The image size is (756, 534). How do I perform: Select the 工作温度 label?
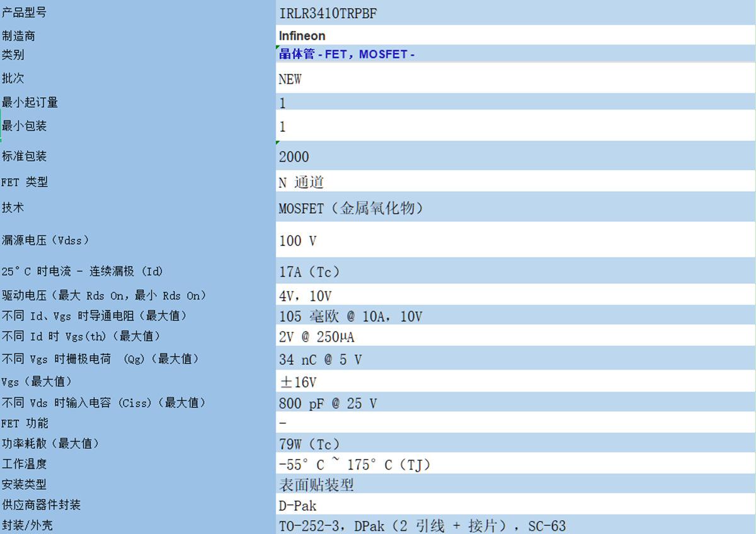coord(24,464)
